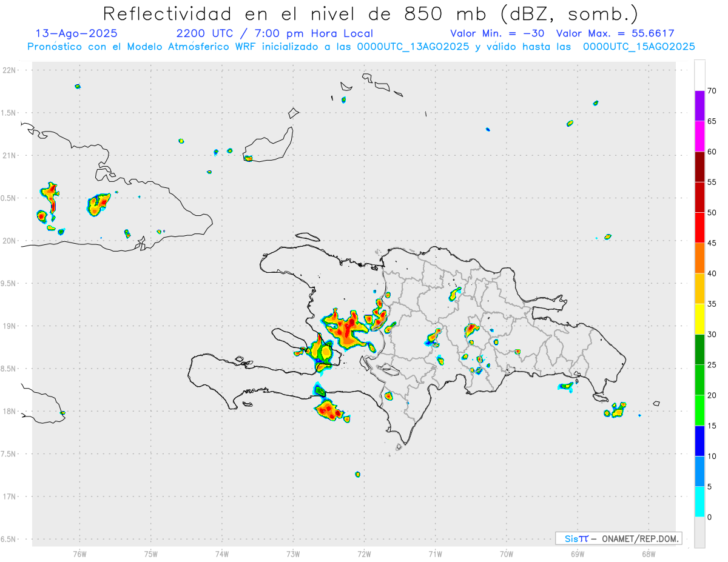Click the longitude axis label "72W"
Viewport: 728px width, 562px height.
click(364, 554)
